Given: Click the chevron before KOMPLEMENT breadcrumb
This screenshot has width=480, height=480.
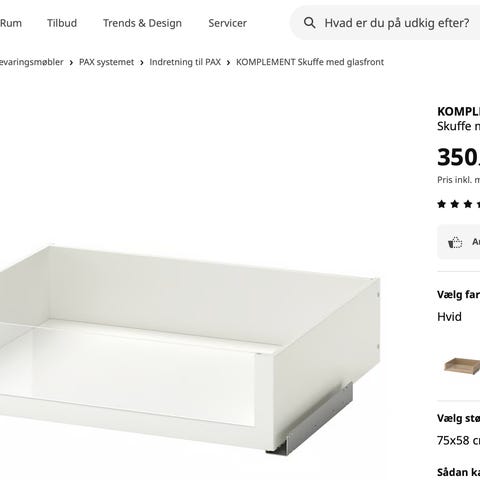Looking at the screenshot, I should point(228,63).
